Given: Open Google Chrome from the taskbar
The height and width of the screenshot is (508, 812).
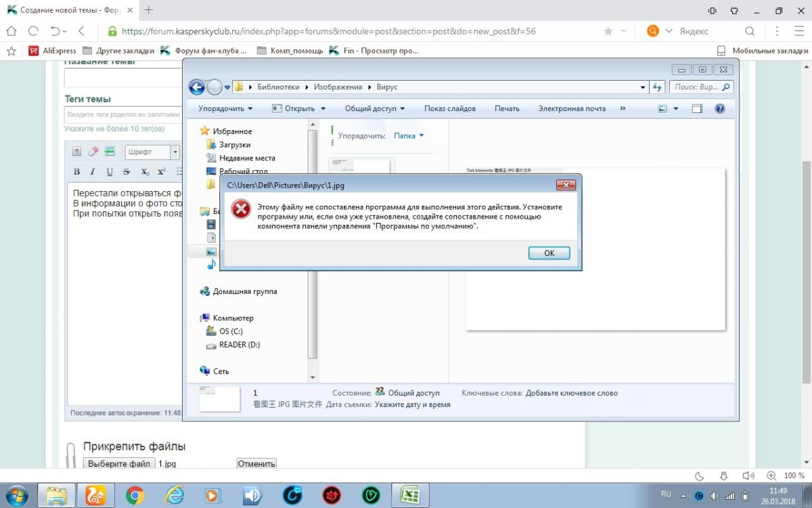Looking at the screenshot, I should click(135, 496).
